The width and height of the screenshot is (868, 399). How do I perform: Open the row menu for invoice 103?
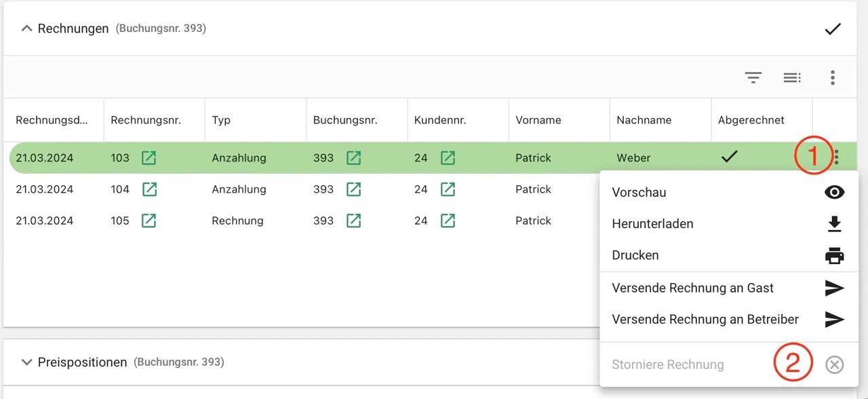point(837,157)
